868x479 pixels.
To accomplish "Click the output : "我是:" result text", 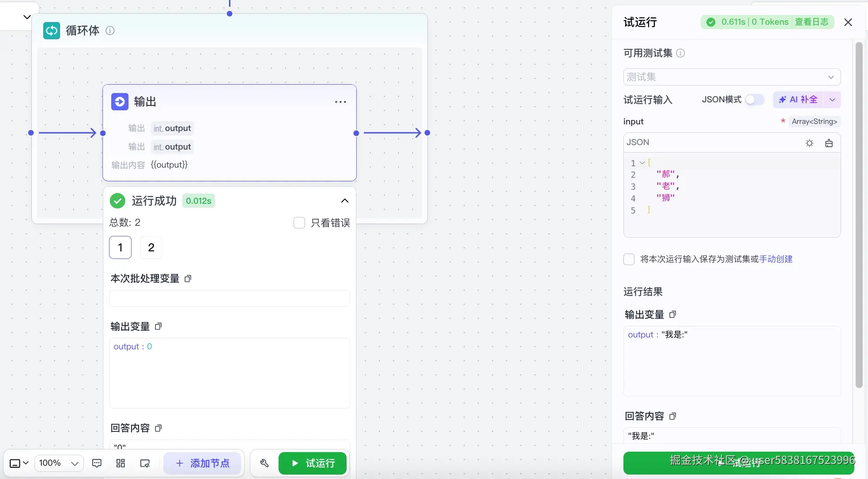I will coord(657,335).
